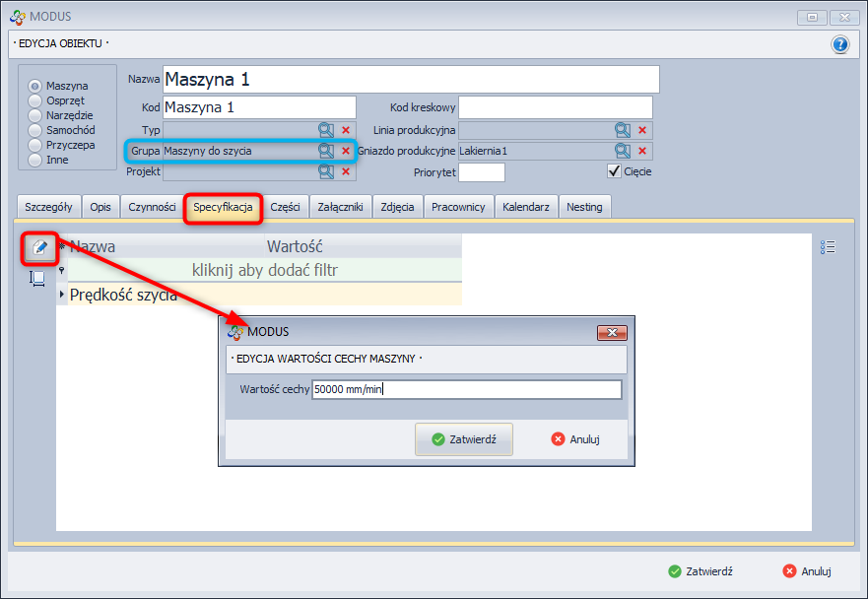Toggle the Cięcie checkbox
The image size is (868, 599).
(x=614, y=171)
